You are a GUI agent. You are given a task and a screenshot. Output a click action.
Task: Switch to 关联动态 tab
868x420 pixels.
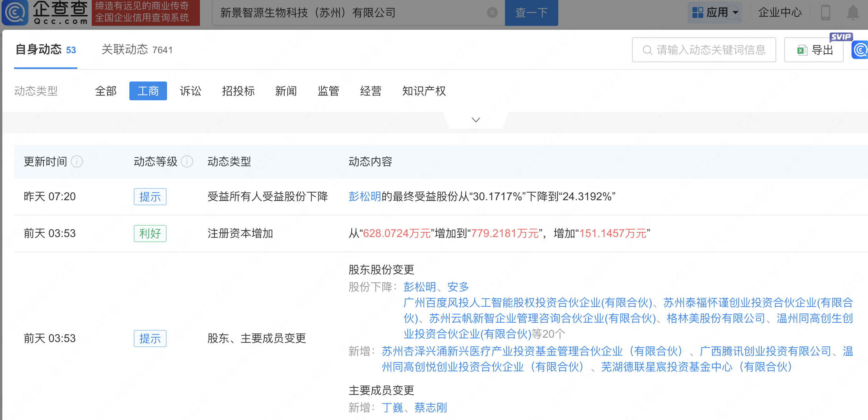(x=137, y=50)
